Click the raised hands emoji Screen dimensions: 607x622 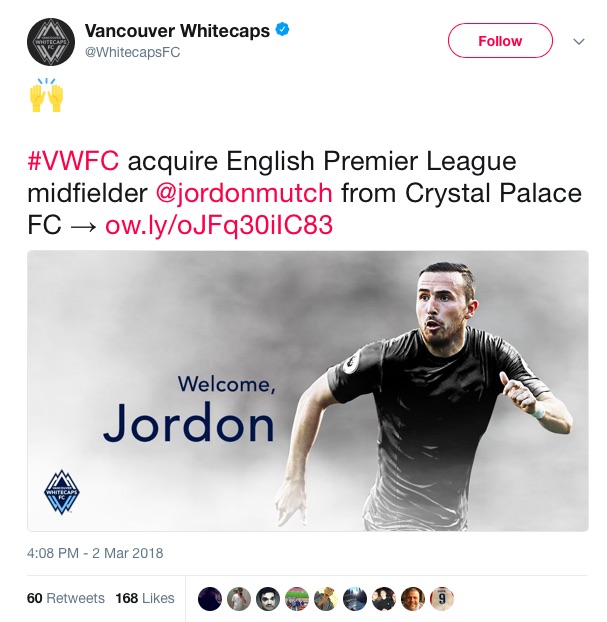tap(46, 95)
